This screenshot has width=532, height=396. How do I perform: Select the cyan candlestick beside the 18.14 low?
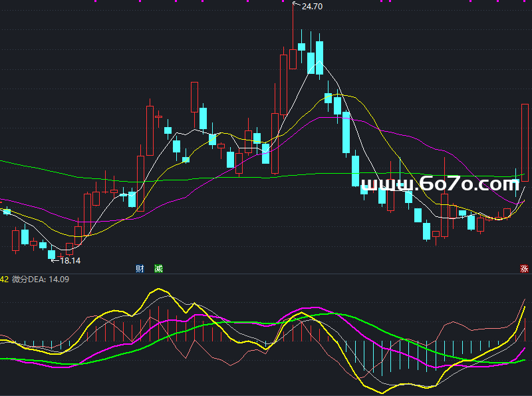click(52, 254)
